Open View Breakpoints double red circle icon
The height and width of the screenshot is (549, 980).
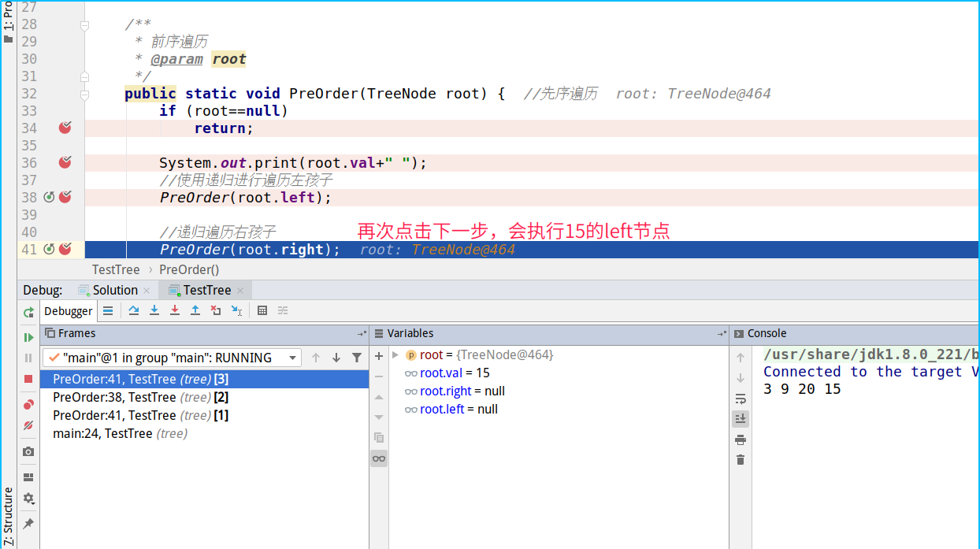pos(28,404)
